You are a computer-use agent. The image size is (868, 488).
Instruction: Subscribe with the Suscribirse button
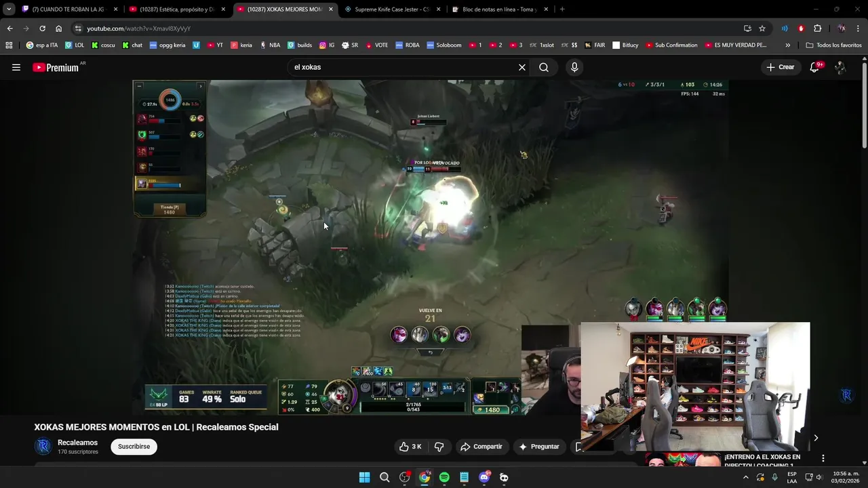coord(134,447)
